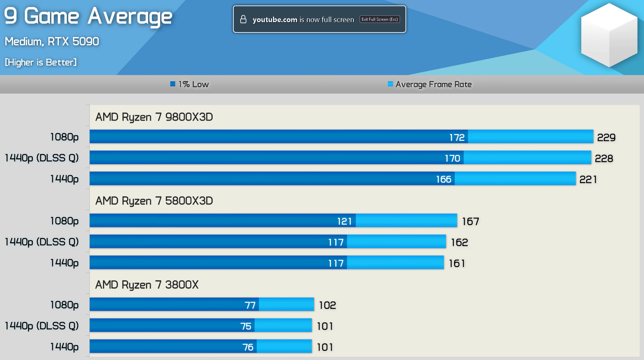Click the 162 average value
This screenshot has height=360, width=644.
point(459,242)
